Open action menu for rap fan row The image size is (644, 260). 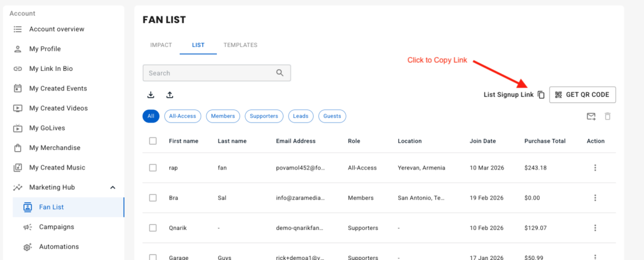(x=595, y=168)
